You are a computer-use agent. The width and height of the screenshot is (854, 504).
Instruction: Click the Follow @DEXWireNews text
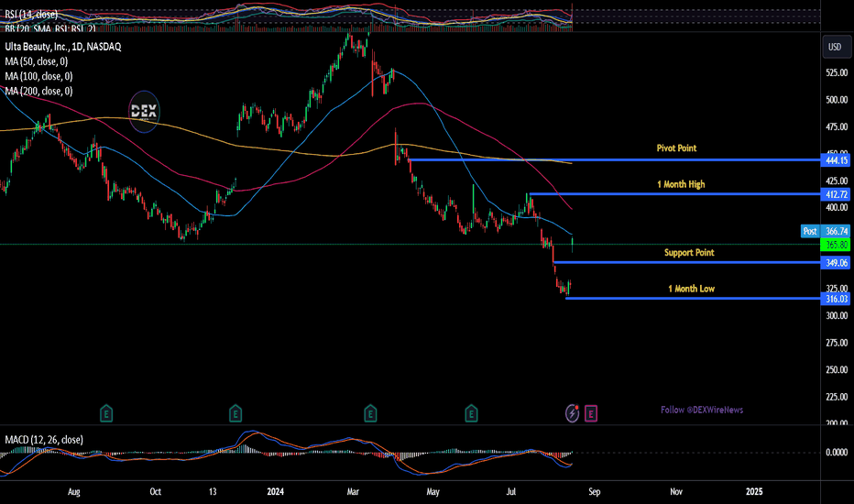(x=702, y=410)
